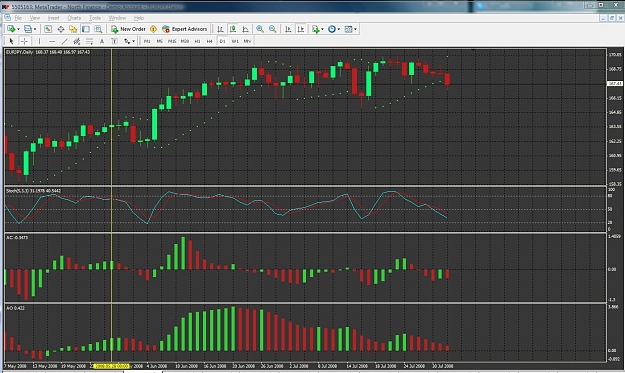Viewport: 625px width, 373px height.
Task: Click the 4 Jun 2008 date label
Action: (x=157, y=366)
